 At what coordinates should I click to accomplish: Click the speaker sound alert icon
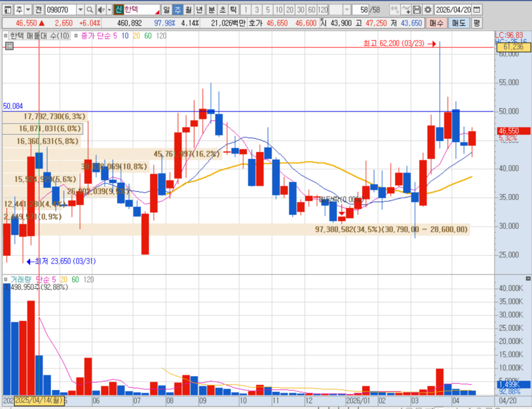101,9
